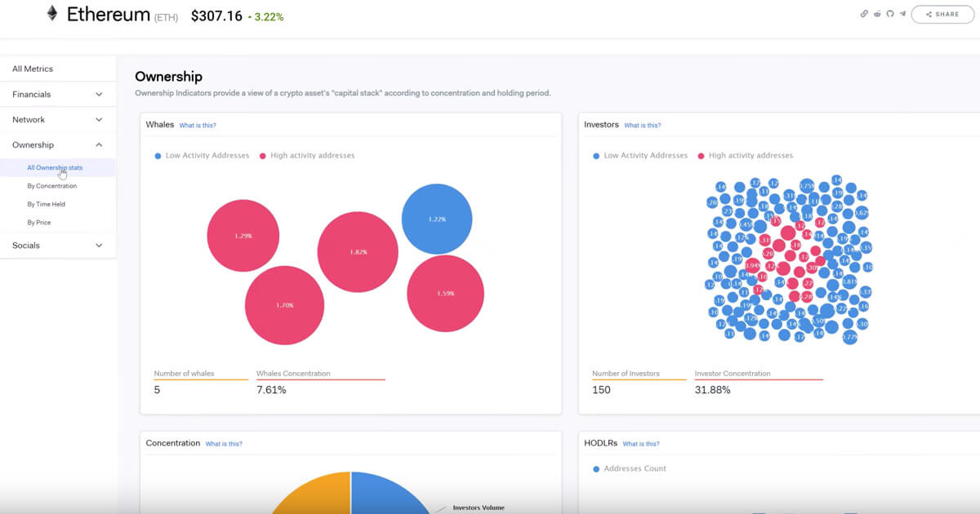Click the Ethereum diamond logo
The image size is (980, 514).
tap(52, 13)
